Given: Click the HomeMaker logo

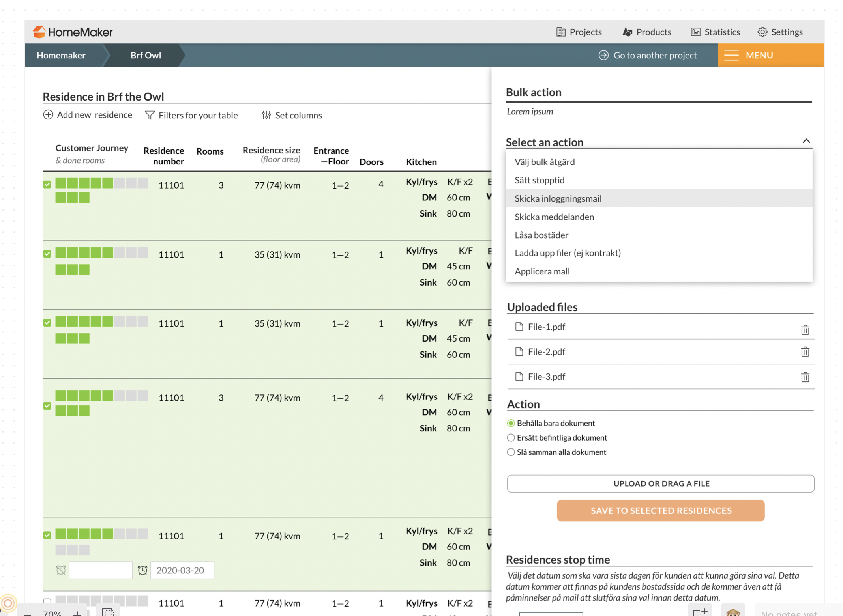Looking at the screenshot, I should (x=73, y=32).
